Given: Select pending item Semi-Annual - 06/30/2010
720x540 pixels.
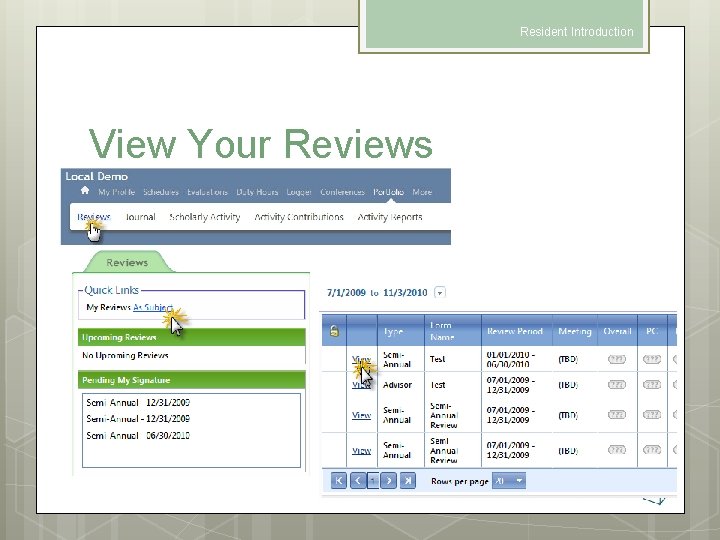Looking at the screenshot, I should 138,435.
